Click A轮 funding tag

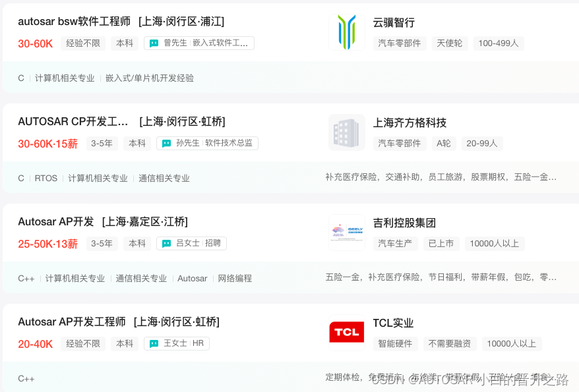click(x=444, y=143)
